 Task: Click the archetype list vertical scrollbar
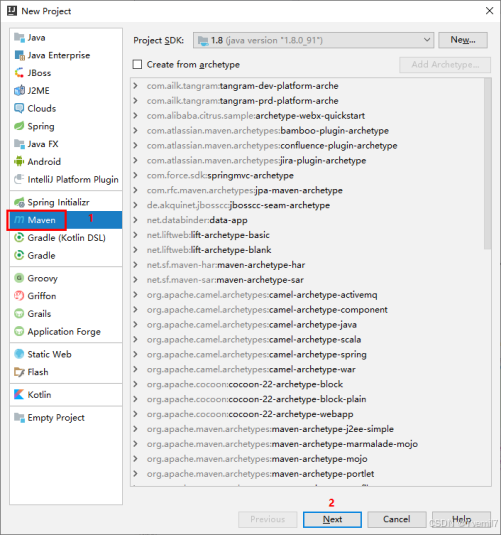(x=488, y=164)
